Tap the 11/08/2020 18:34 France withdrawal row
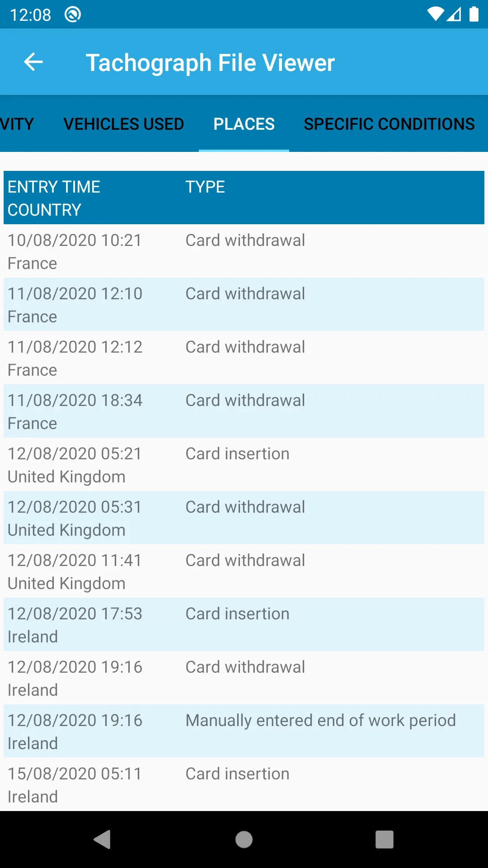 pos(244,411)
